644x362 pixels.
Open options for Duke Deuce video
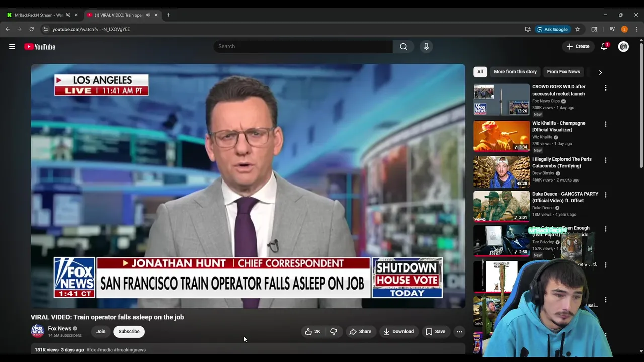[x=606, y=195]
